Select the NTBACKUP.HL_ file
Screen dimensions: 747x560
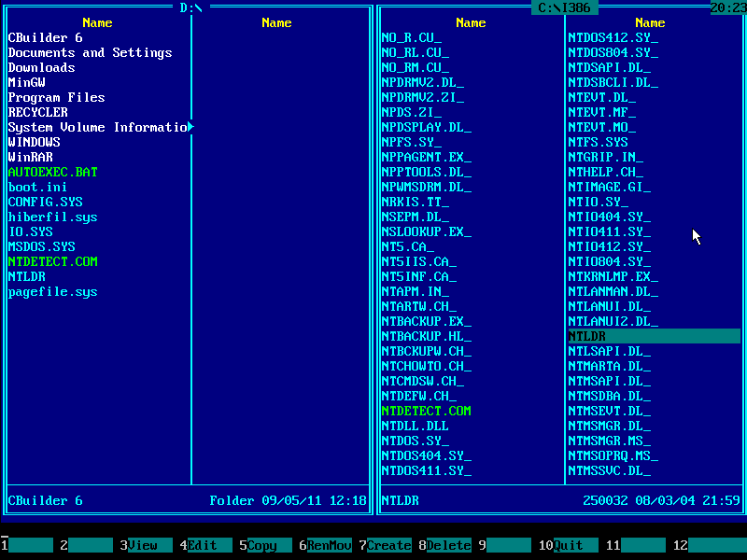427,336
